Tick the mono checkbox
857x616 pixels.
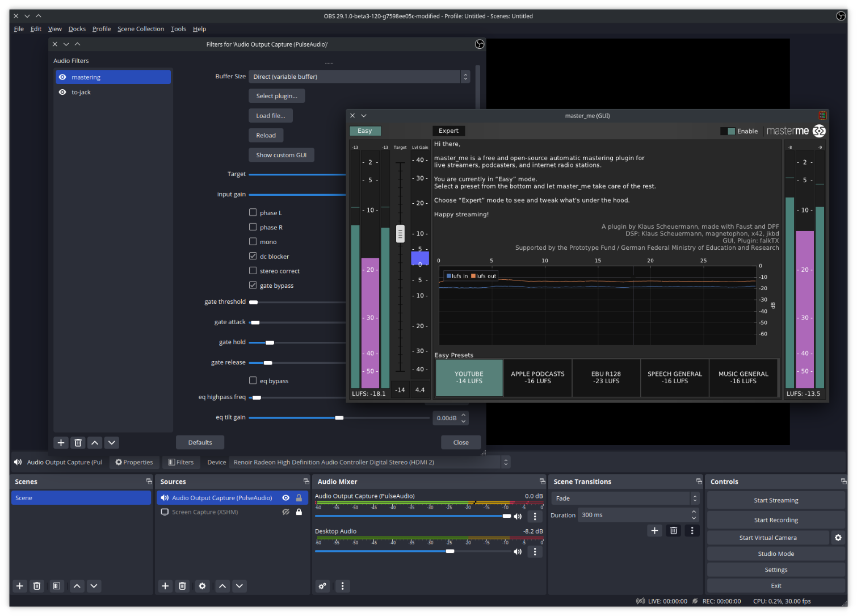tap(253, 241)
